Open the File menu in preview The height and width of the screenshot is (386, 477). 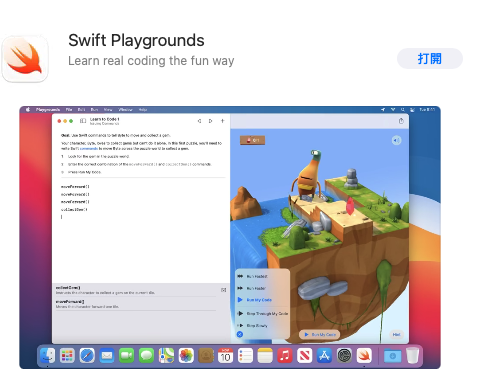pyautogui.click(x=69, y=110)
